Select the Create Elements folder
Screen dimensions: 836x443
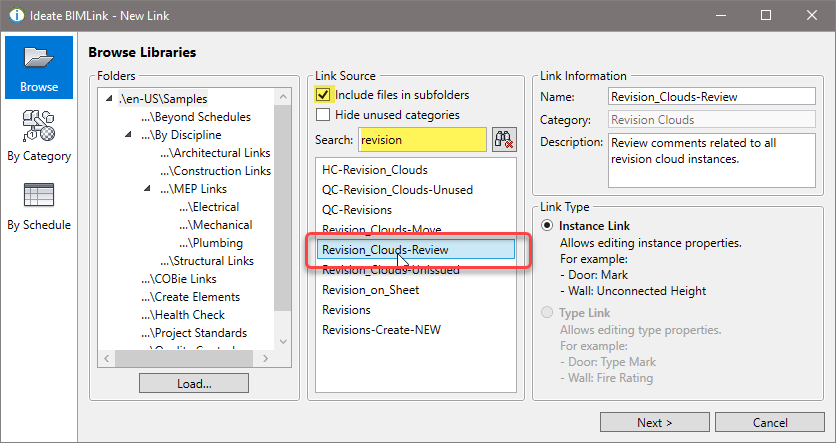point(190,297)
